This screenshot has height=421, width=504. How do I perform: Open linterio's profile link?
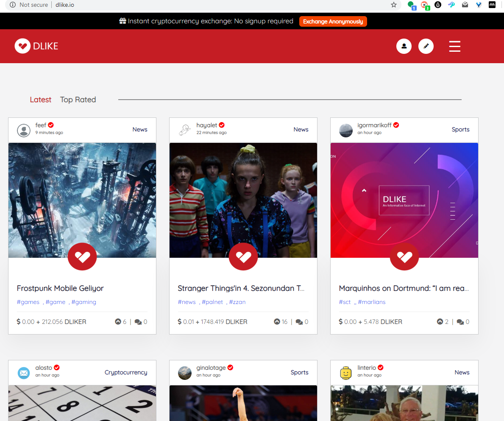pyautogui.click(x=367, y=368)
